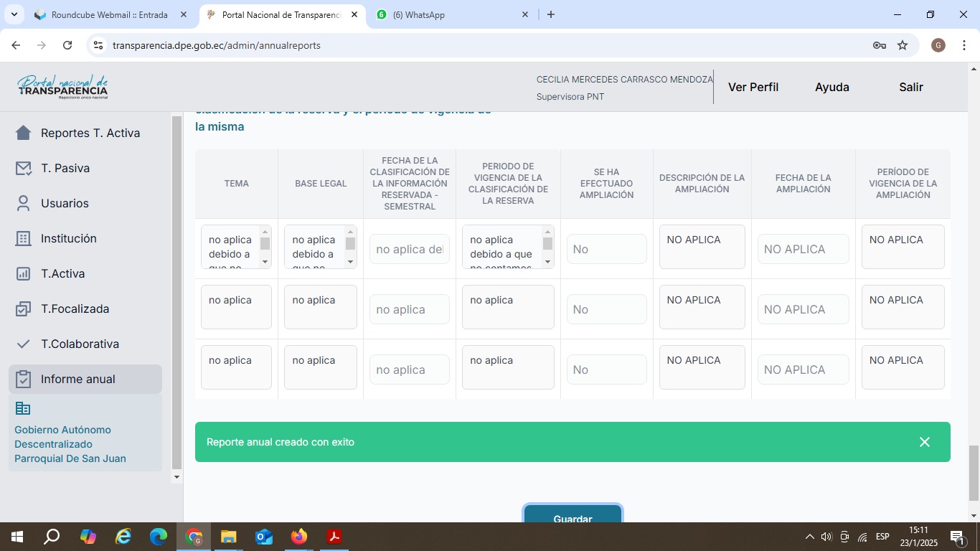Click the T.Focalizada checklist icon
Image resolution: width=980 pixels, height=551 pixels.
(x=24, y=309)
